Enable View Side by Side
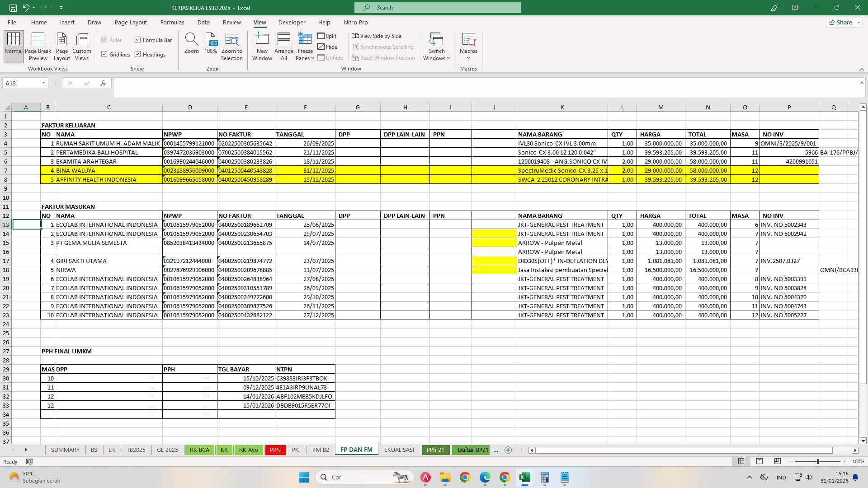The image size is (868, 488). point(378,36)
